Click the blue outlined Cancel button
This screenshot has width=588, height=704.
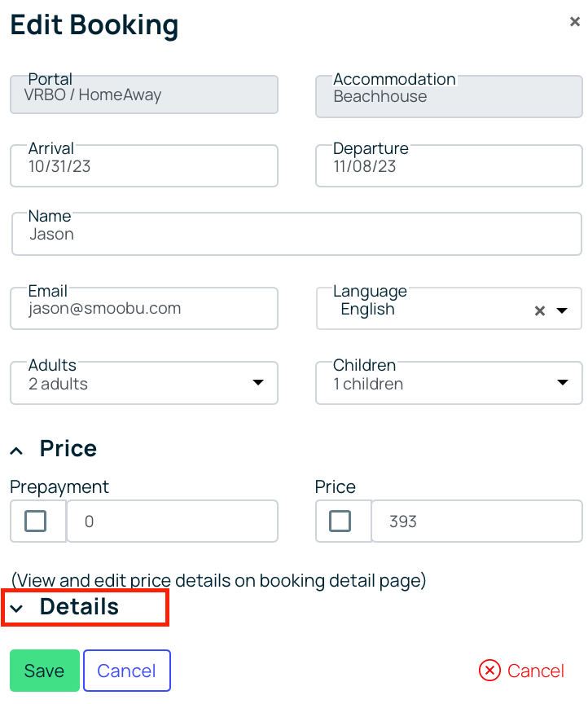tap(126, 671)
